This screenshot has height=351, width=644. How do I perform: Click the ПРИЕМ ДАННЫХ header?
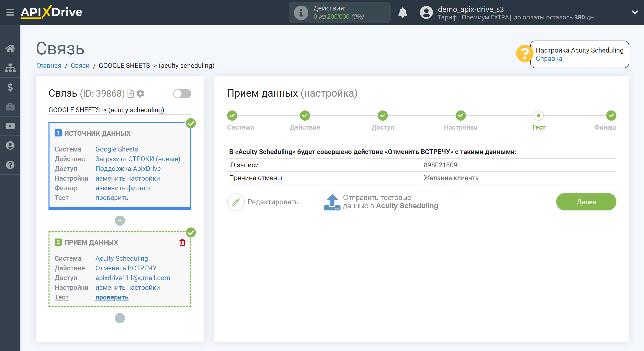point(91,242)
